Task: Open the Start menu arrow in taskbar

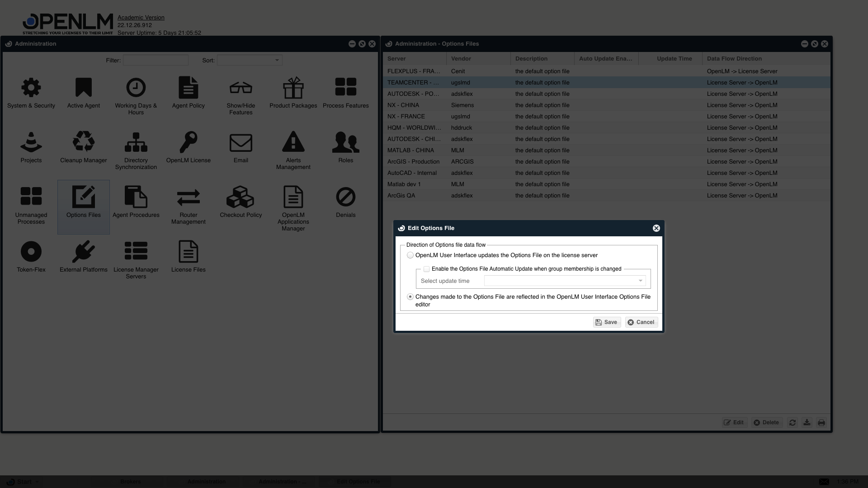Action: [37, 482]
